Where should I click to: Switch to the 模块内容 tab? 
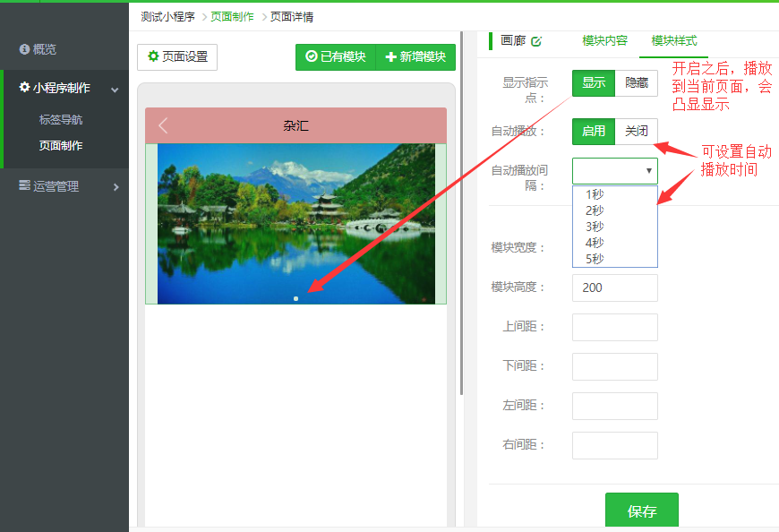[x=604, y=40]
